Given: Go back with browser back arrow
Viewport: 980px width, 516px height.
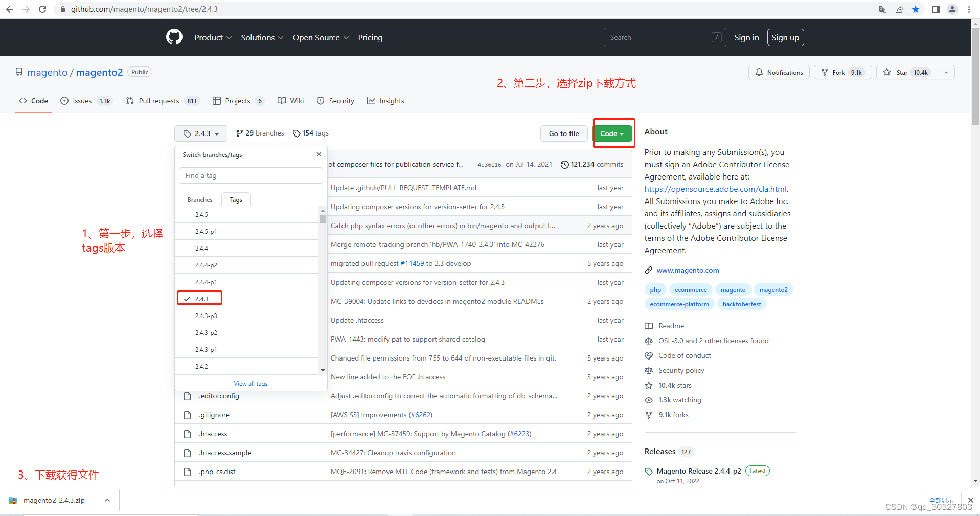Looking at the screenshot, I should tap(10, 9).
